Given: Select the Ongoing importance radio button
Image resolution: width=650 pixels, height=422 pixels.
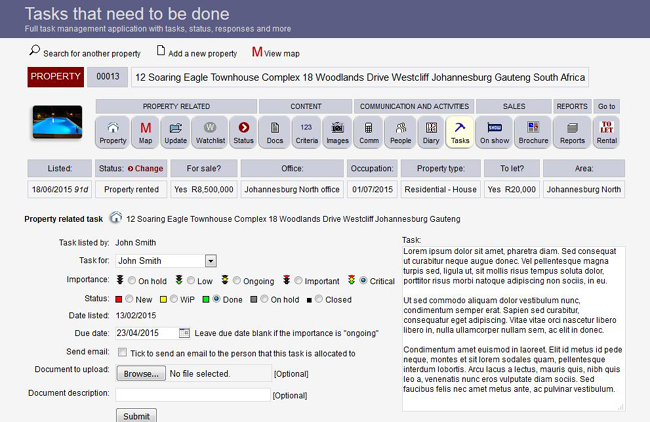Looking at the screenshot, I should coord(237,281).
